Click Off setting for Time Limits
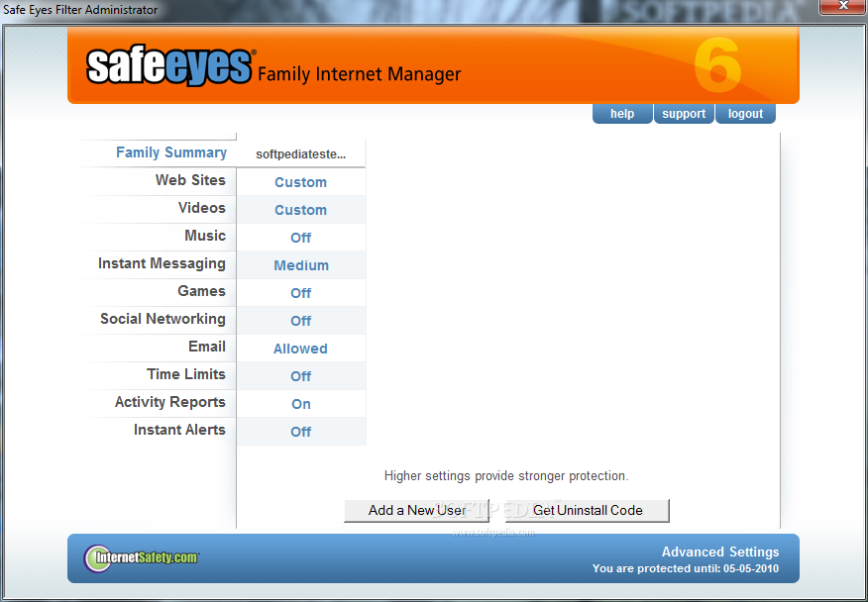The image size is (868, 602). point(300,376)
